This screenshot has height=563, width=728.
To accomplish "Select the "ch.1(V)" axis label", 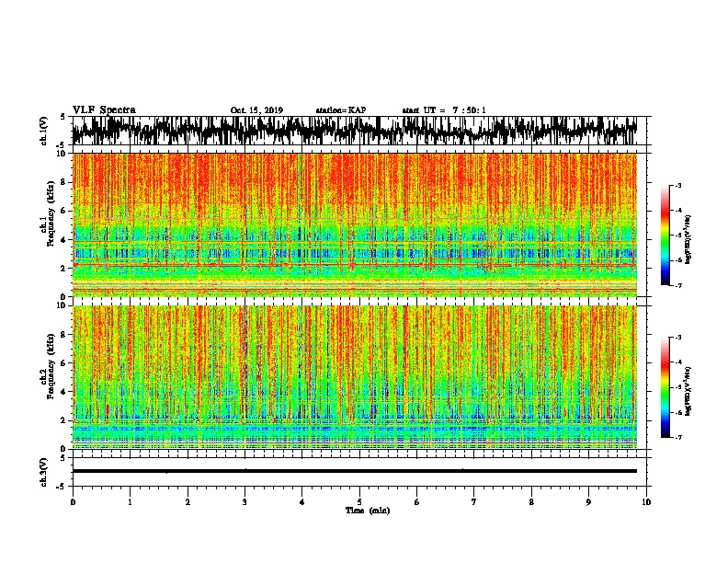I will click(44, 131).
